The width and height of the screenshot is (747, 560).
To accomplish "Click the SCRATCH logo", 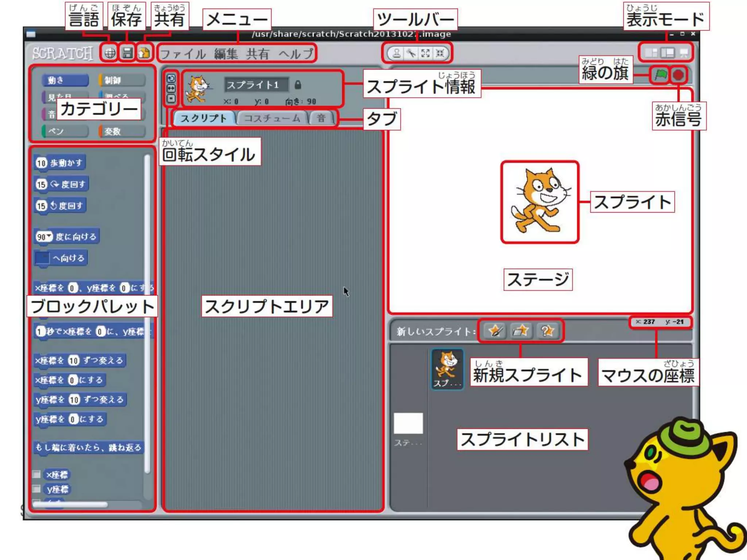I will [x=62, y=54].
